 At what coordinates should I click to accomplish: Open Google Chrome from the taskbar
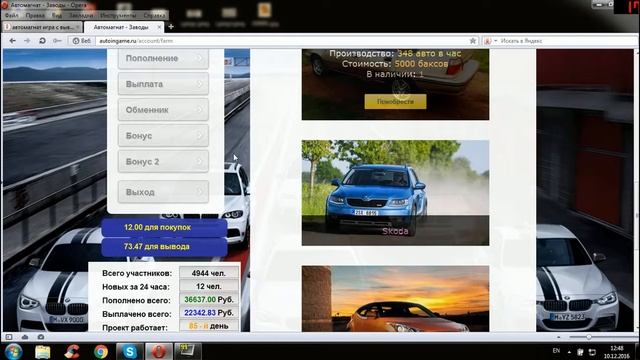click(x=100, y=351)
